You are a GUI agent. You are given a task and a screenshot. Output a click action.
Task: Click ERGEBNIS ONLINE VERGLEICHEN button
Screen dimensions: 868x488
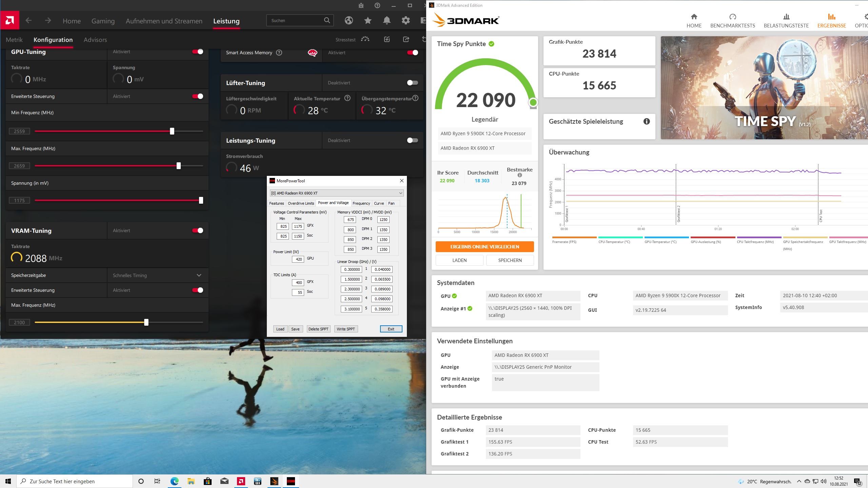(x=485, y=247)
